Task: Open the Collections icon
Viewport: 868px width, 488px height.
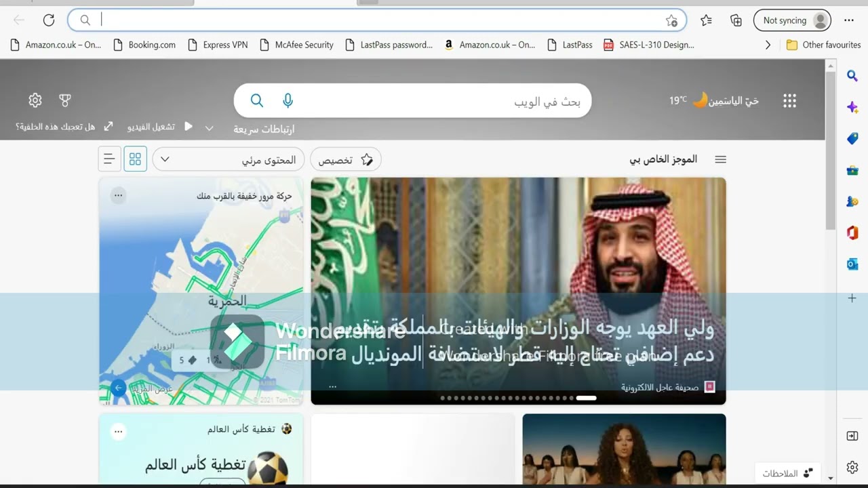Action: click(736, 20)
